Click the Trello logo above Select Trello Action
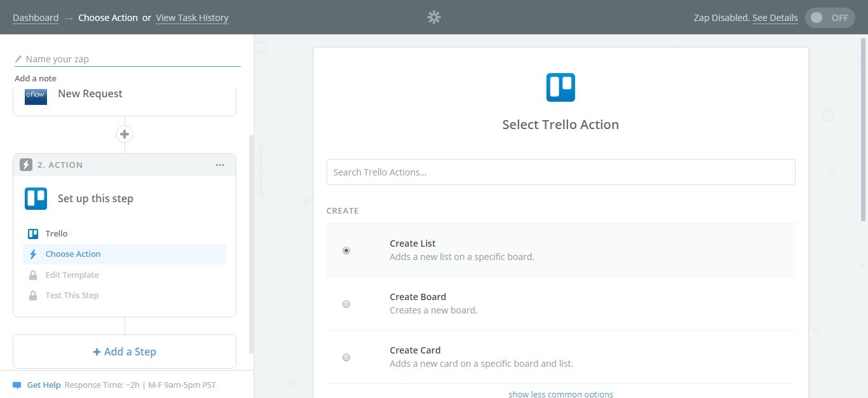The image size is (868, 398). tap(560, 87)
